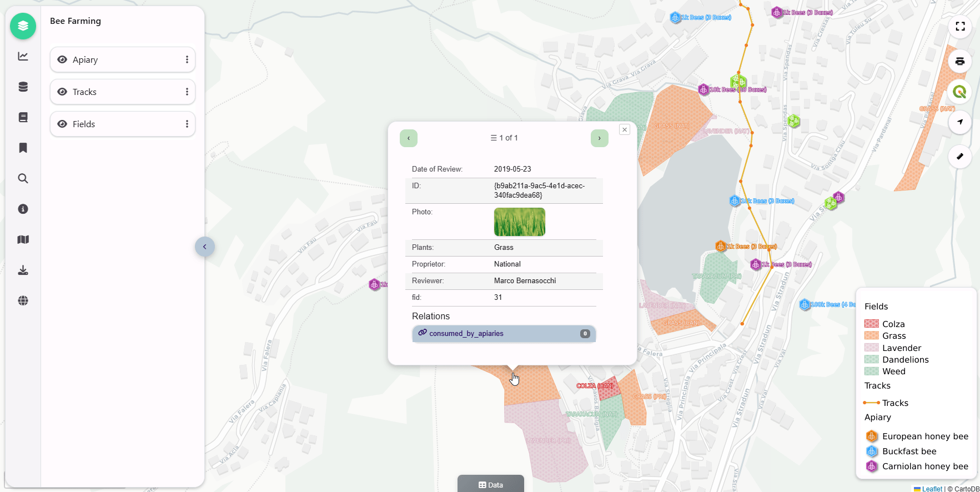Viewport: 980px width, 492px height.
Task: Open the Data tab at bottom
Action: [x=490, y=484]
